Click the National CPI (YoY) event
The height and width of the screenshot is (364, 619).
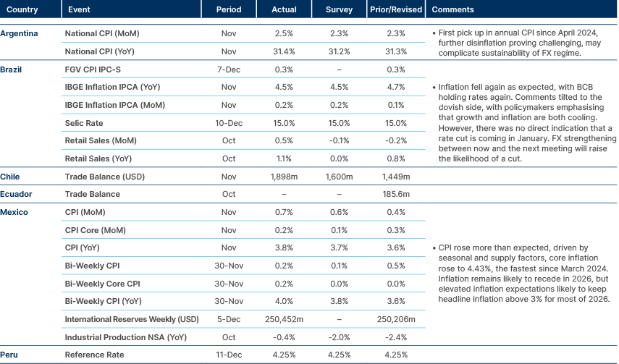click(99, 51)
